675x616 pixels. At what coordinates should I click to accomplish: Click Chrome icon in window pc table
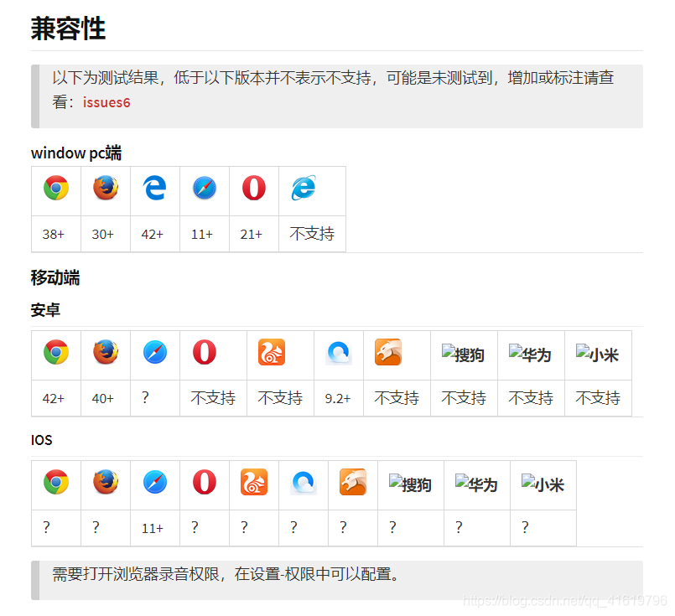(56, 188)
